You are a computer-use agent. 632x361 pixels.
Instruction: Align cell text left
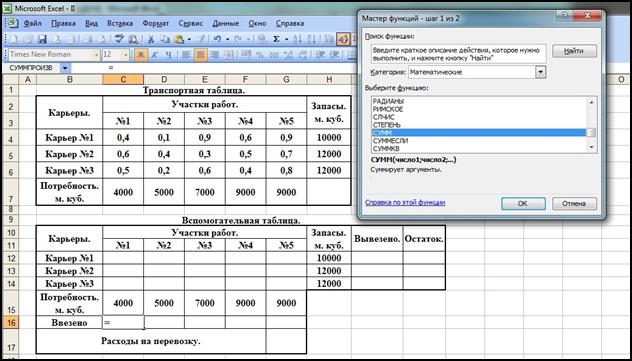[185, 54]
